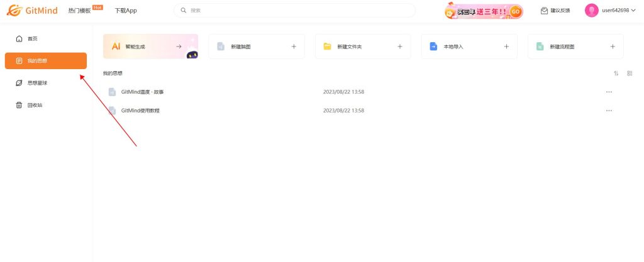Viewport: 644px width, 262px height.
Task: Click the file icon of GitMind温度·故事
Action: pyautogui.click(x=112, y=92)
